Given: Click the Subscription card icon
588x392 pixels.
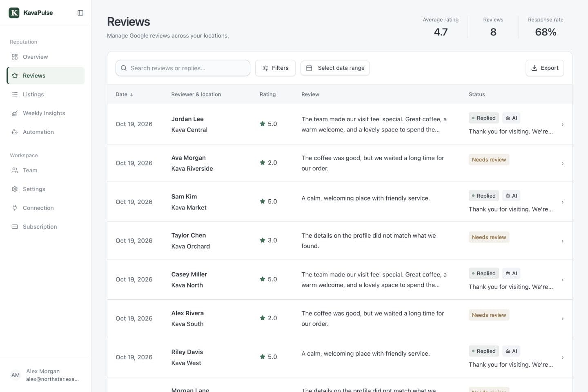Looking at the screenshot, I should pyautogui.click(x=15, y=227).
